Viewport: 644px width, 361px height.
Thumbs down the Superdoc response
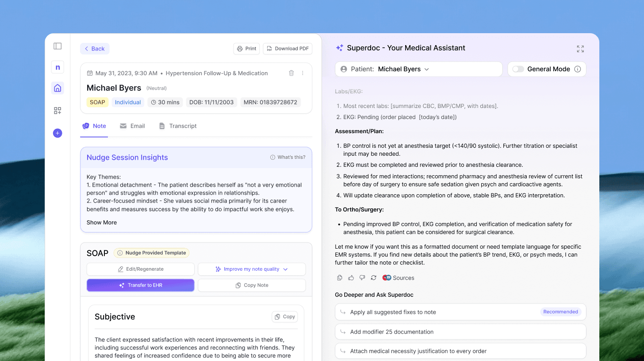point(362,278)
